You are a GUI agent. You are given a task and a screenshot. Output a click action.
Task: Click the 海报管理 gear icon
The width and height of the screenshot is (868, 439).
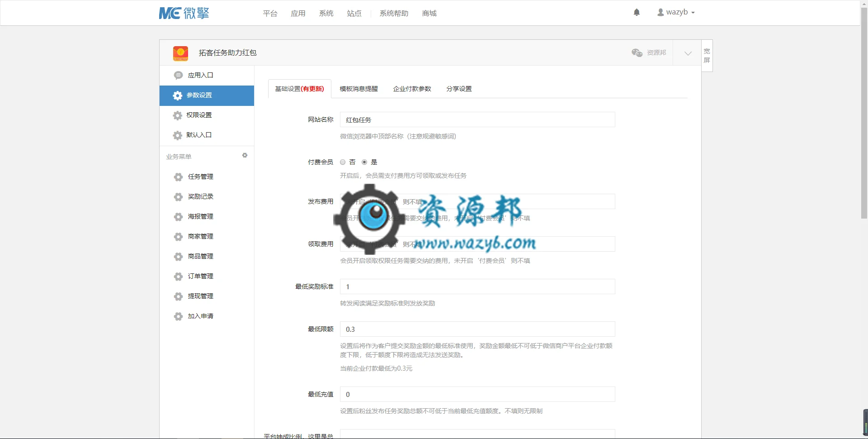pos(178,217)
